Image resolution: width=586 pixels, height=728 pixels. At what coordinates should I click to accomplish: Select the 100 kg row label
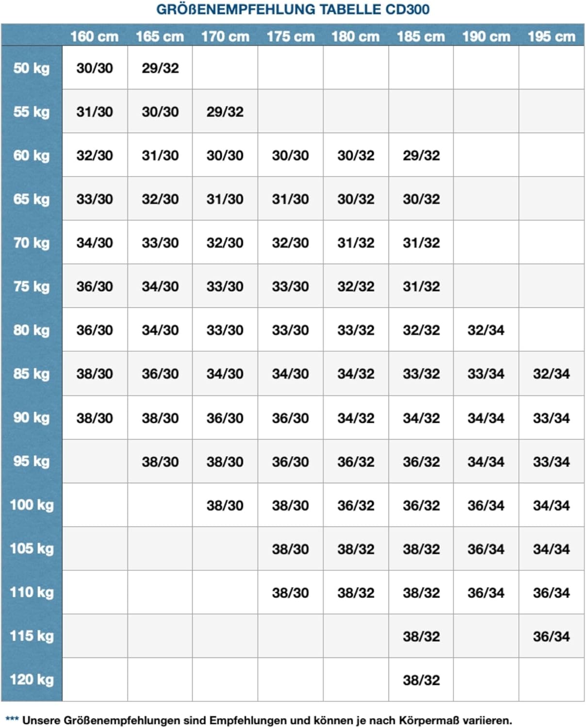(32, 505)
